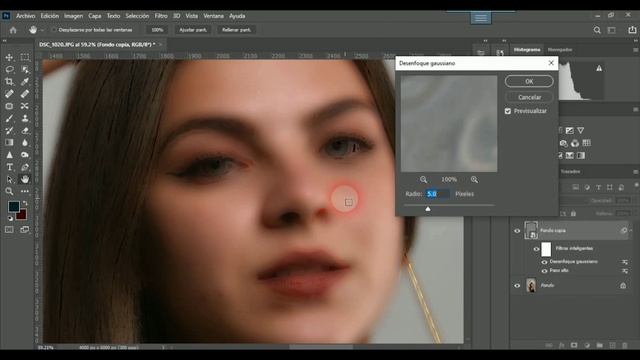Viewport: 640px width, 360px height.
Task: Click trash icon to delete layer
Action: tap(624, 345)
